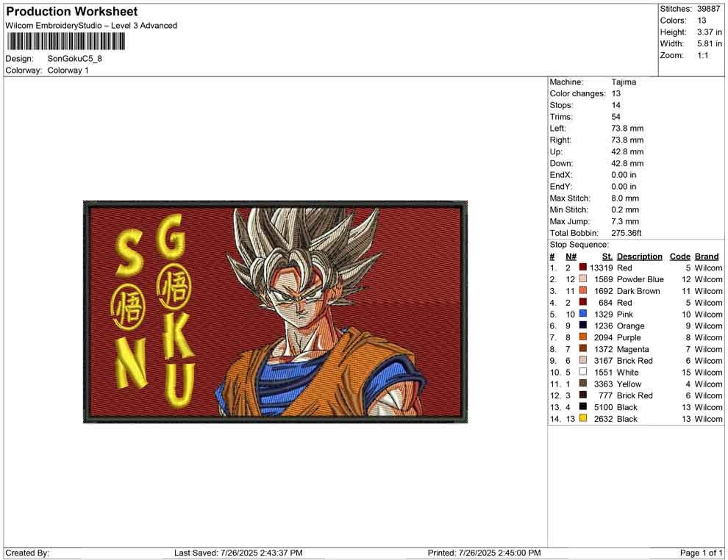728x560 pixels.
Task: Click the stitch count '13319' in row 1
Action: point(602,268)
